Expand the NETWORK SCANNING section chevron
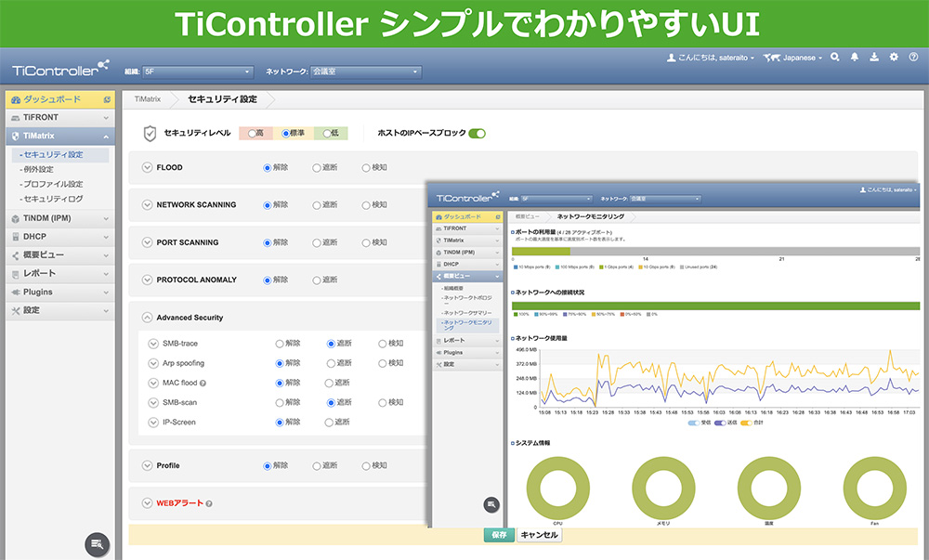 tap(147, 204)
